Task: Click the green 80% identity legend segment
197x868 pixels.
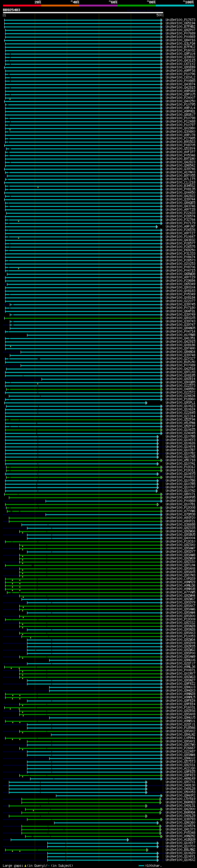Action: tap(137, 6)
